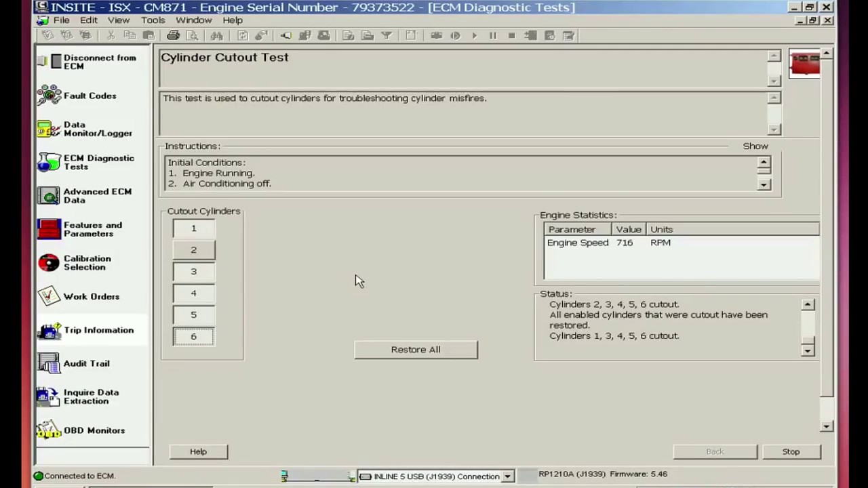
Task: Click the Help button at bottom
Action: (198, 451)
